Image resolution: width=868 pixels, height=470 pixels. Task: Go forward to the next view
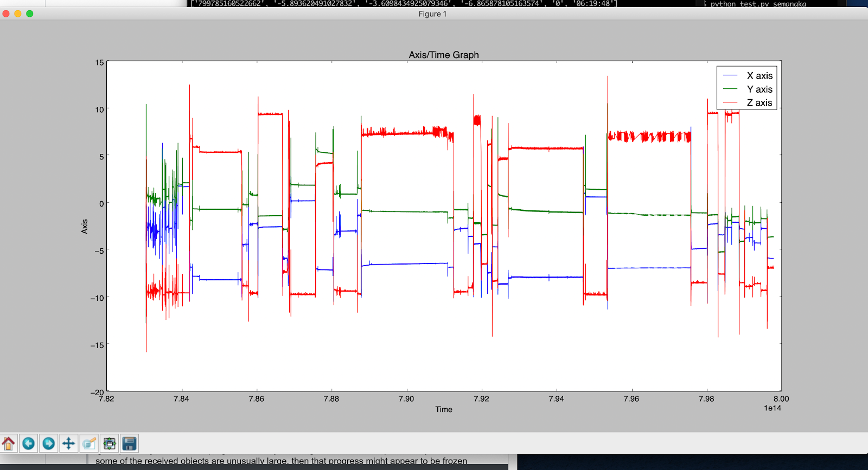click(48, 443)
